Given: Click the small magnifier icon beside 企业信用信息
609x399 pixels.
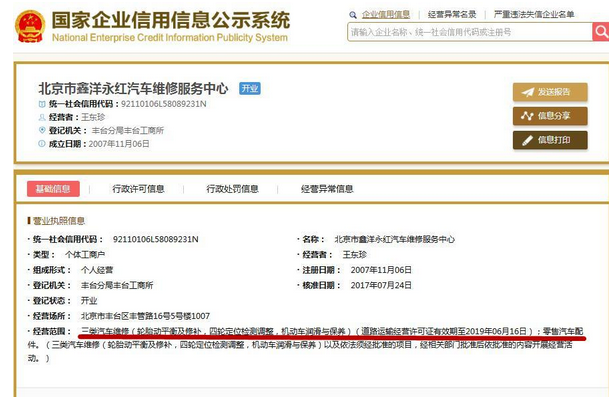Looking at the screenshot, I should tap(353, 15).
